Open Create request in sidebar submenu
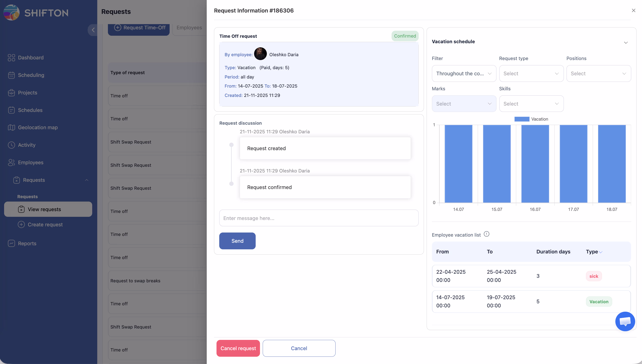 pos(45,225)
